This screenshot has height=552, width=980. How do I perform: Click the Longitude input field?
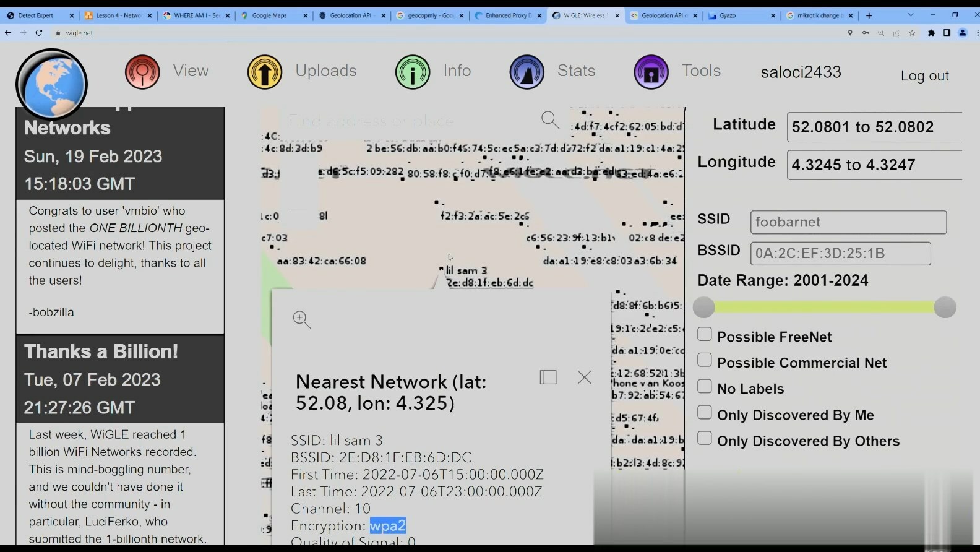click(874, 165)
